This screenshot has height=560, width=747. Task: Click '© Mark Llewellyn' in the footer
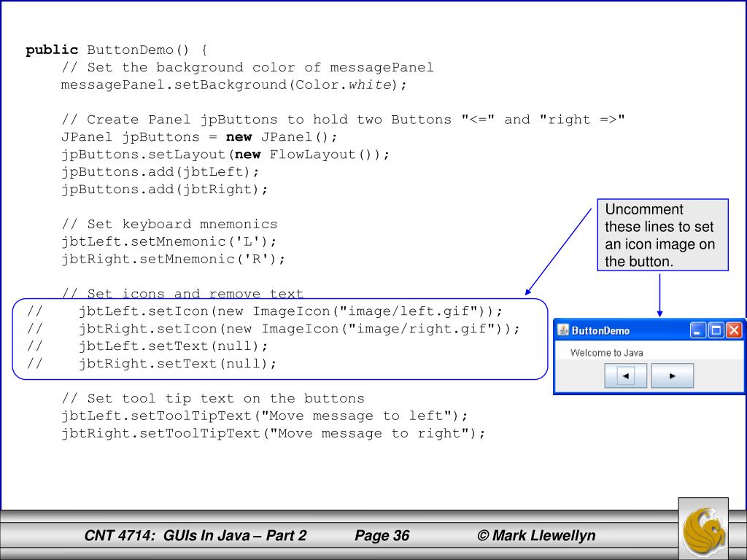[x=536, y=536]
